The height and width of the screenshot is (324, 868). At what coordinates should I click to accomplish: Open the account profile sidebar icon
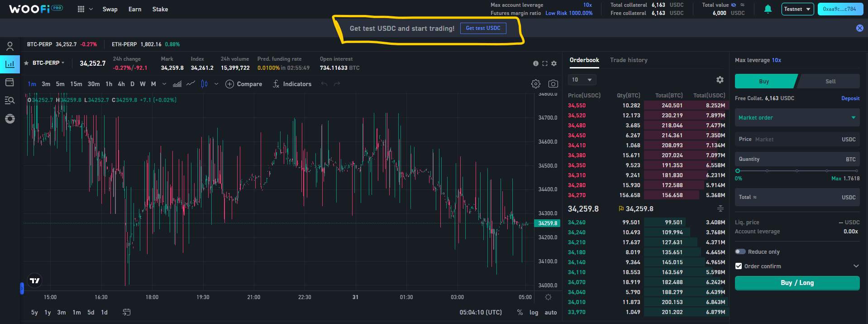(10, 46)
